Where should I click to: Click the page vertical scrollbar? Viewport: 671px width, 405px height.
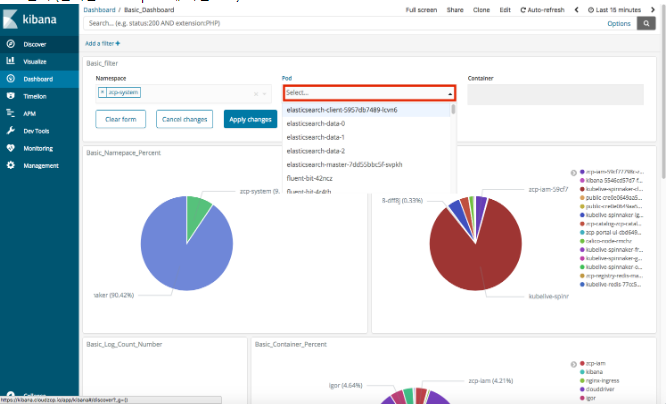point(663,92)
